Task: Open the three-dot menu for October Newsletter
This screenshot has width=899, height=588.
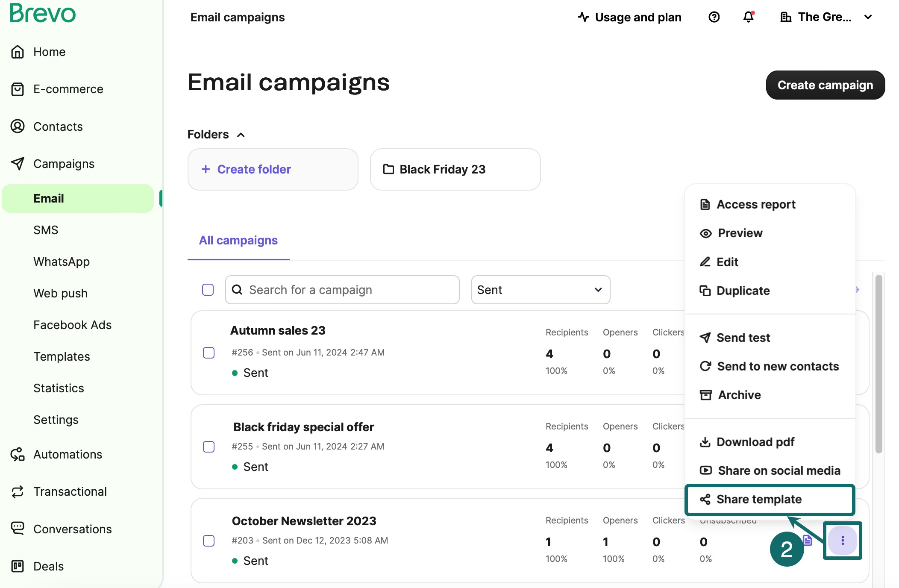Action: [x=842, y=541]
